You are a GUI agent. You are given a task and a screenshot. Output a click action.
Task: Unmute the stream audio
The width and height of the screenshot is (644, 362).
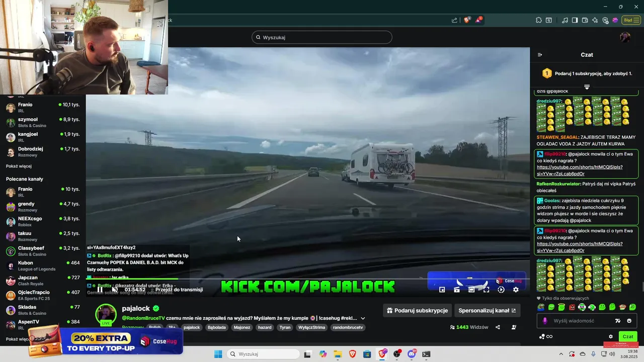point(115,289)
